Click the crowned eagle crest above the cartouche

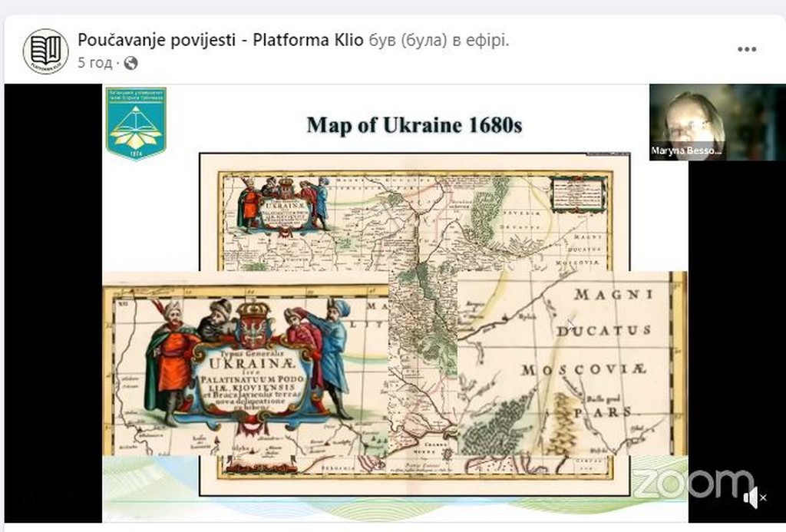tap(252, 321)
